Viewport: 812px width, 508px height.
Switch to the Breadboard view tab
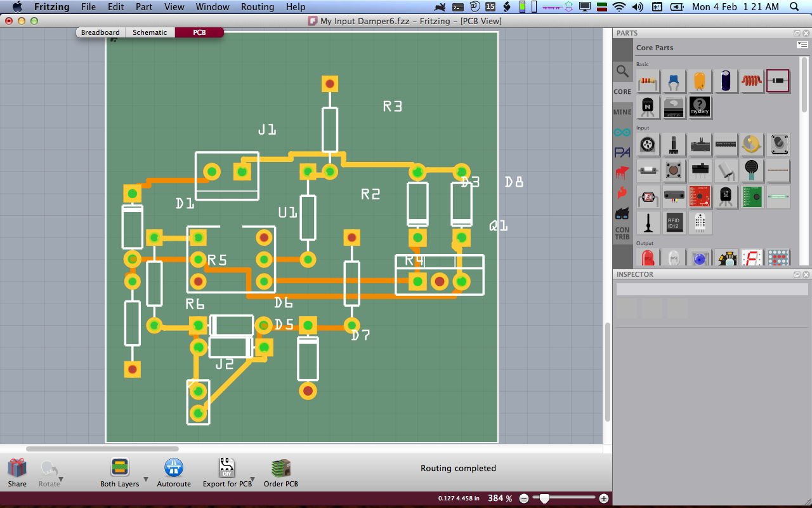[100, 32]
